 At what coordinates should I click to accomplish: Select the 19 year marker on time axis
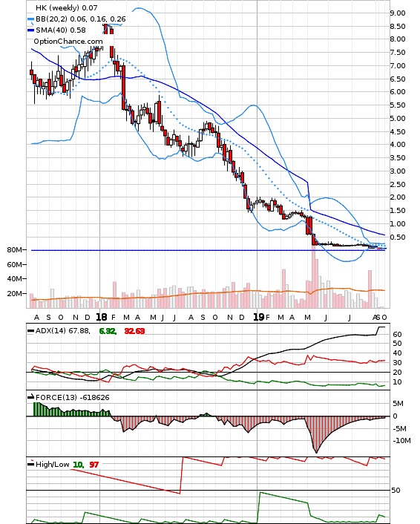click(x=259, y=317)
